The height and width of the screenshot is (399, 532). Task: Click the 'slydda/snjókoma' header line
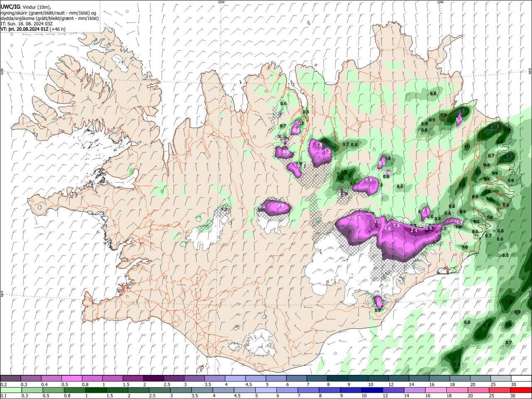pos(49,18)
